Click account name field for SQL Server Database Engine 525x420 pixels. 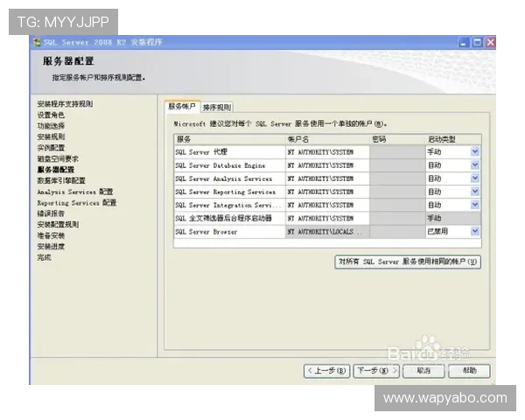point(326,164)
